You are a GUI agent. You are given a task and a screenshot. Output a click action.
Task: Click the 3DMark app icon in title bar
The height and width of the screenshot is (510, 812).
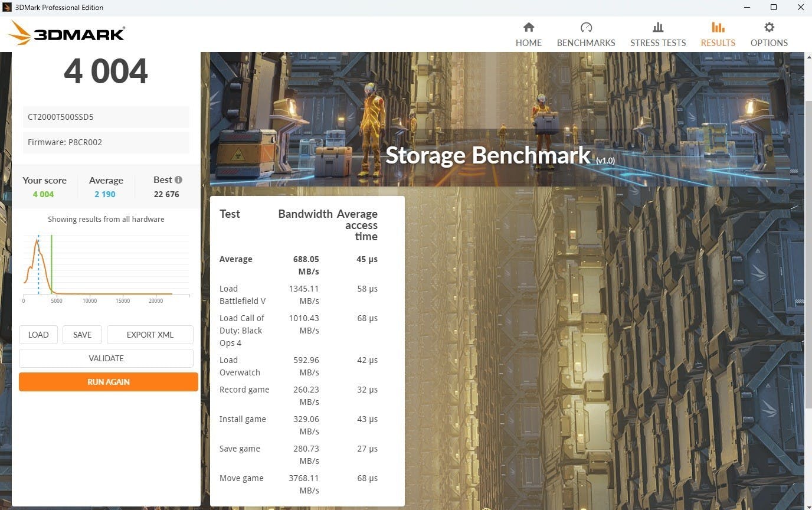[7, 8]
